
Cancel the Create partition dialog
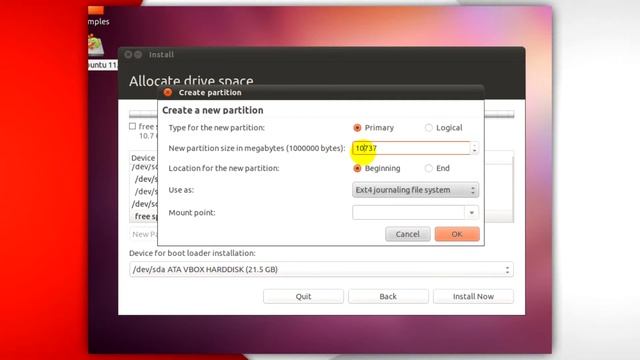click(x=407, y=234)
